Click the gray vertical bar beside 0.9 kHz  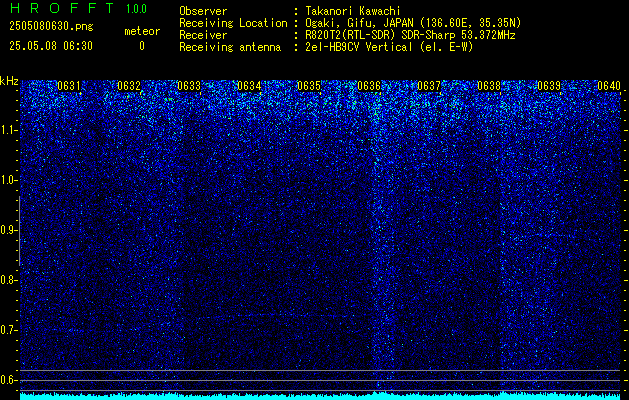(x=19, y=231)
